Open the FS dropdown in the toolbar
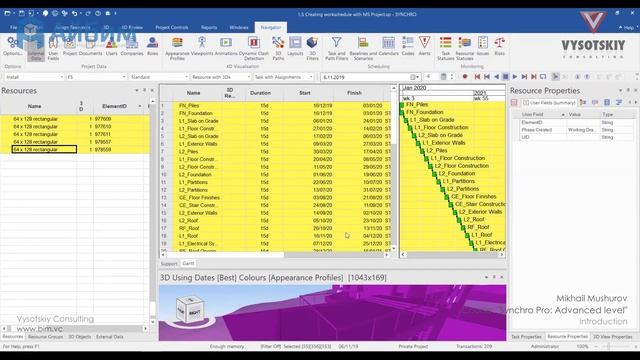This screenshot has height=360, width=640. tap(96, 77)
